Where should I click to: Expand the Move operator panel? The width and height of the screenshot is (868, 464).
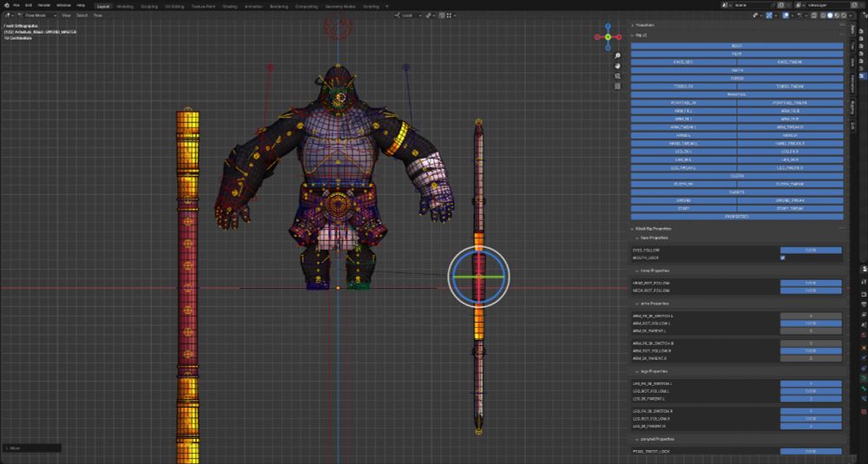click(32, 448)
